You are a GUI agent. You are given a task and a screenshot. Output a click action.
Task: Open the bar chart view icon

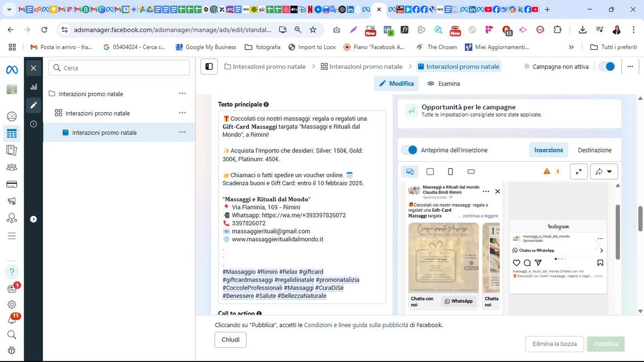click(x=33, y=86)
